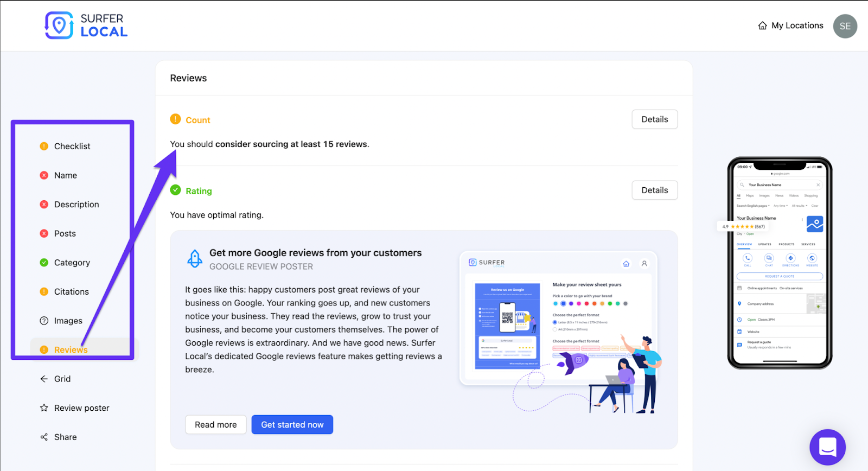Image resolution: width=868 pixels, height=471 pixels.
Task: Click 'Get more Google reviews from your customers' heading
Action: click(316, 253)
